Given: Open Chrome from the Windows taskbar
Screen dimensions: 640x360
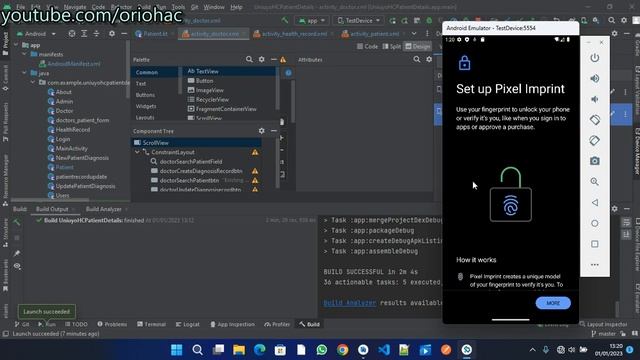Looking at the screenshot, I should coord(342,350).
